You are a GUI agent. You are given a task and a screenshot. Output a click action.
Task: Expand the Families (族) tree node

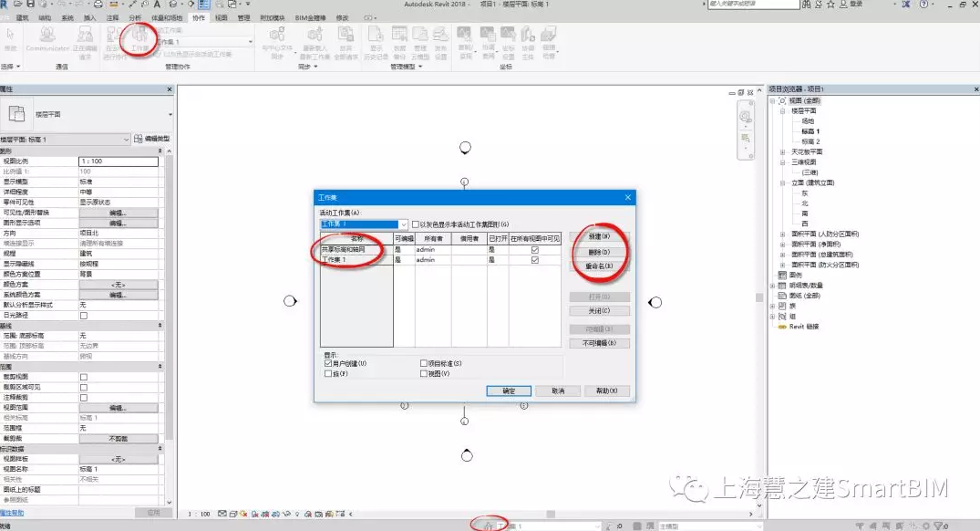[x=772, y=307]
